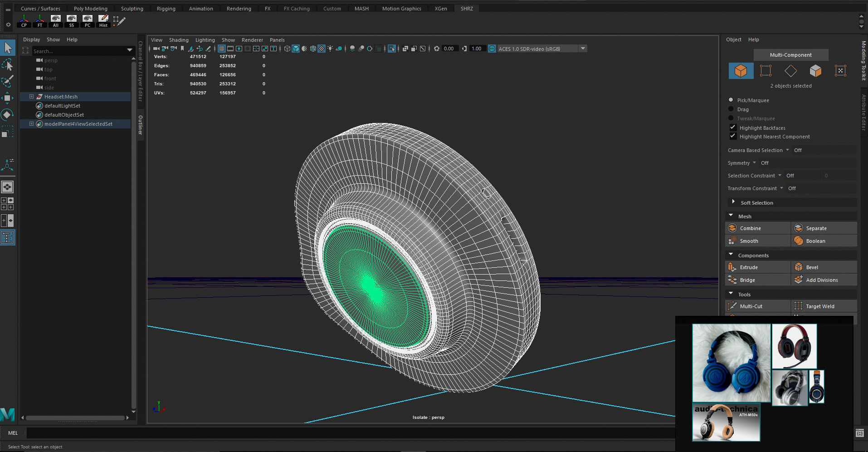Select Tweak/Marquee radio option
This screenshot has width=868, height=452.
731,118
